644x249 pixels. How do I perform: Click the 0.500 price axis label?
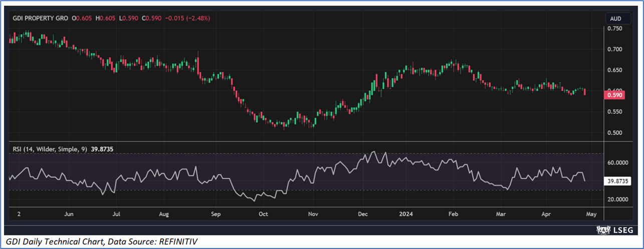pos(614,133)
